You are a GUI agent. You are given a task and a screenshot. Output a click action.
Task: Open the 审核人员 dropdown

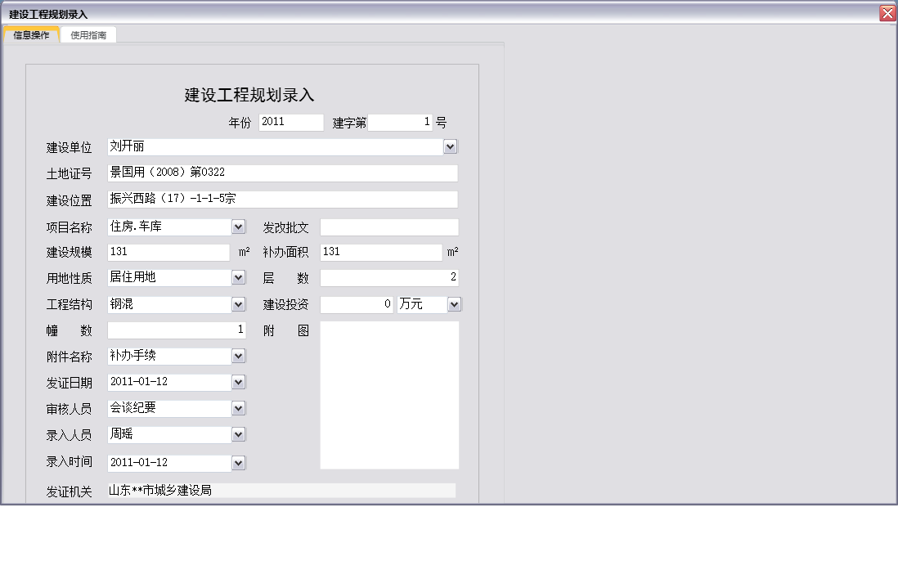[237, 407]
